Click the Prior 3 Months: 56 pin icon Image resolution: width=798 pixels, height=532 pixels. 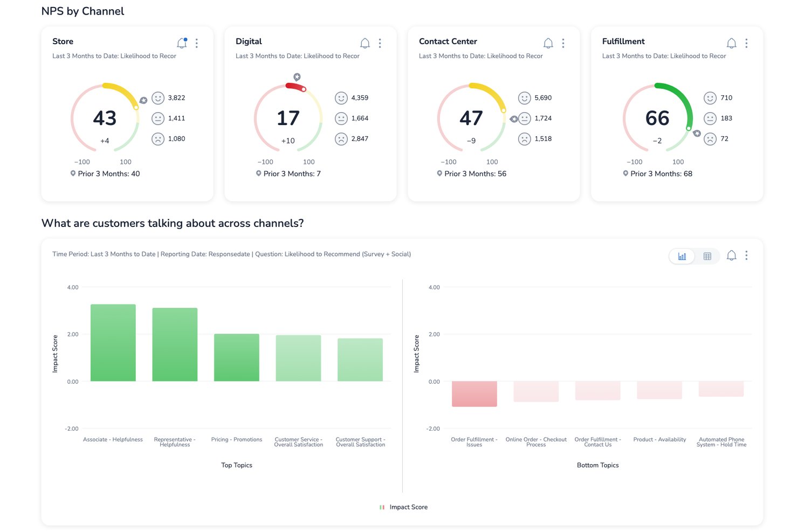439,174
